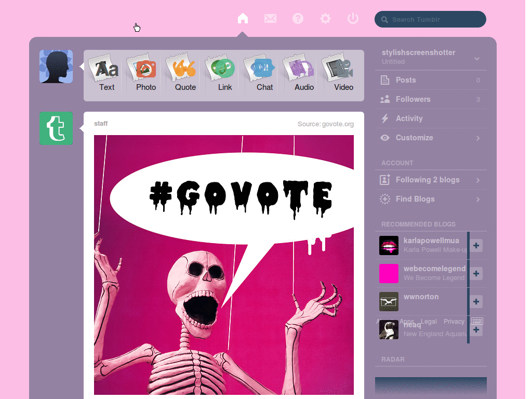Follow neaq with plus button
Screen dimensions: 532x399
[476, 330]
